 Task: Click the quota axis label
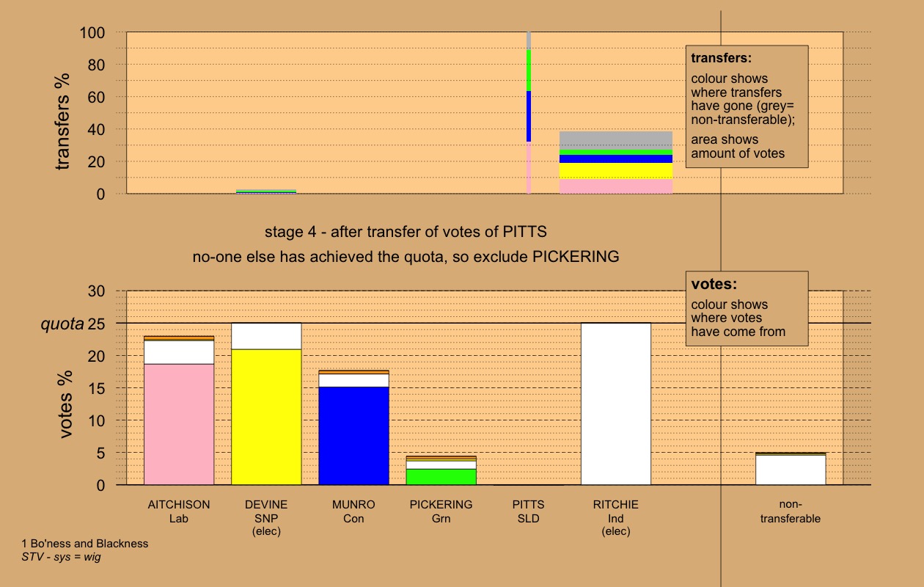pos(62,324)
